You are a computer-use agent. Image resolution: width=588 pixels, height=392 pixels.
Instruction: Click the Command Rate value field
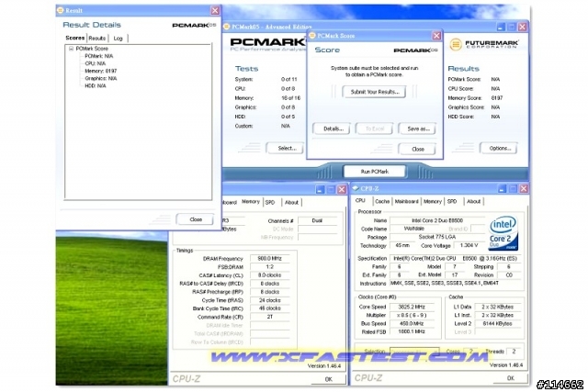pos(269,317)
